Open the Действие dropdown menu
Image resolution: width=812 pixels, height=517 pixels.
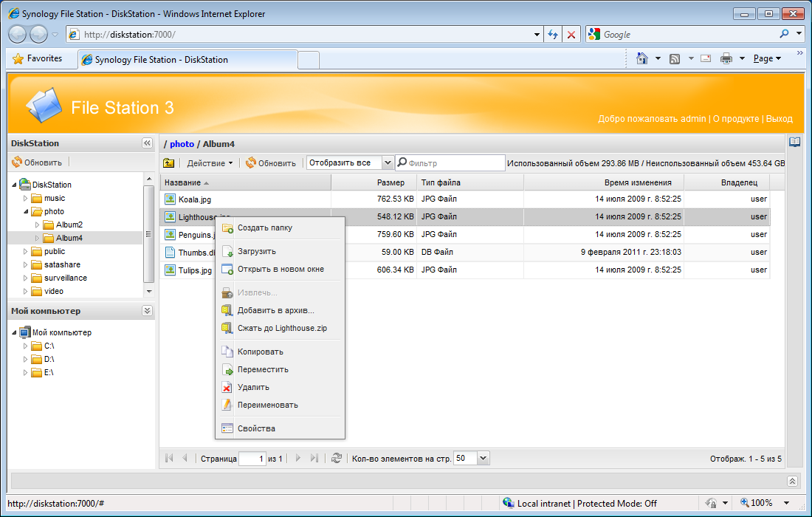click(x=210, y=163)
